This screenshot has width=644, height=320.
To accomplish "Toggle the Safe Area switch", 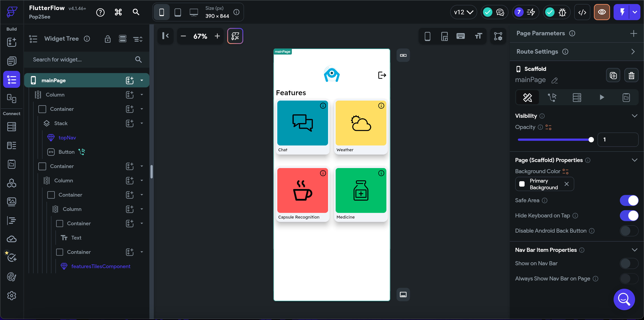I will point(629,200).
